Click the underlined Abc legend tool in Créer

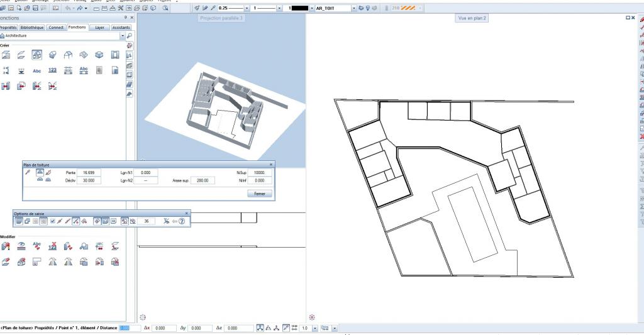coord(84,70)
